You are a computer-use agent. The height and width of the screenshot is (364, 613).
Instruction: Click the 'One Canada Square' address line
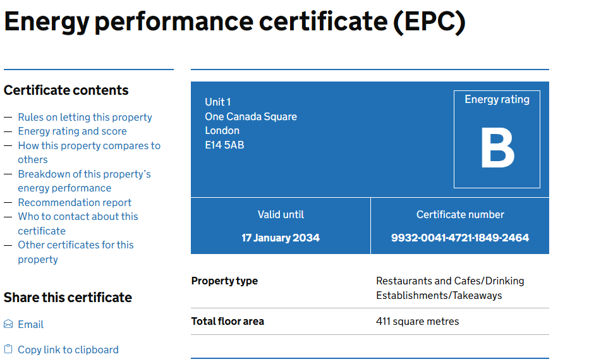[x=251, y=116]
